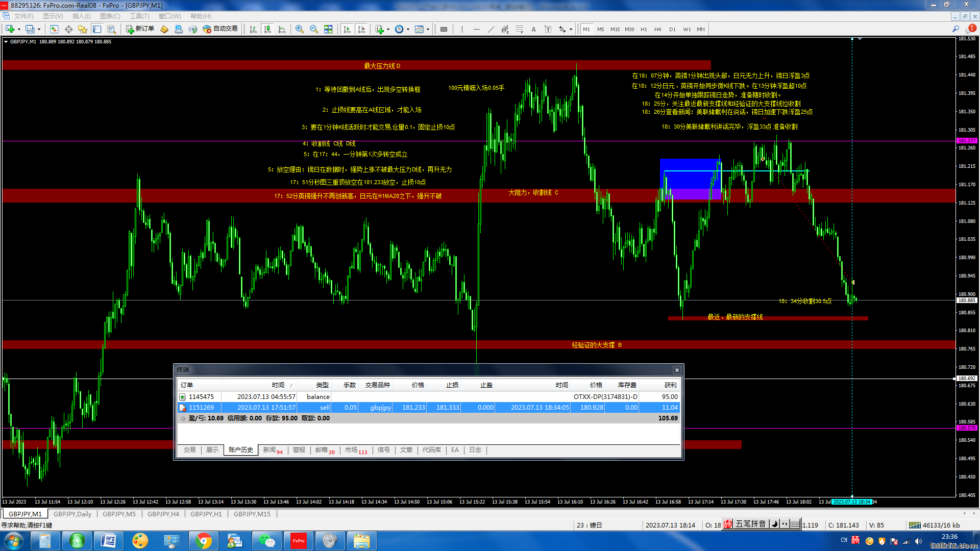Open the 文件(F) menu
The width and height of the screenshot is (980, 551).
pyautogui.click(x=24, y=16)
